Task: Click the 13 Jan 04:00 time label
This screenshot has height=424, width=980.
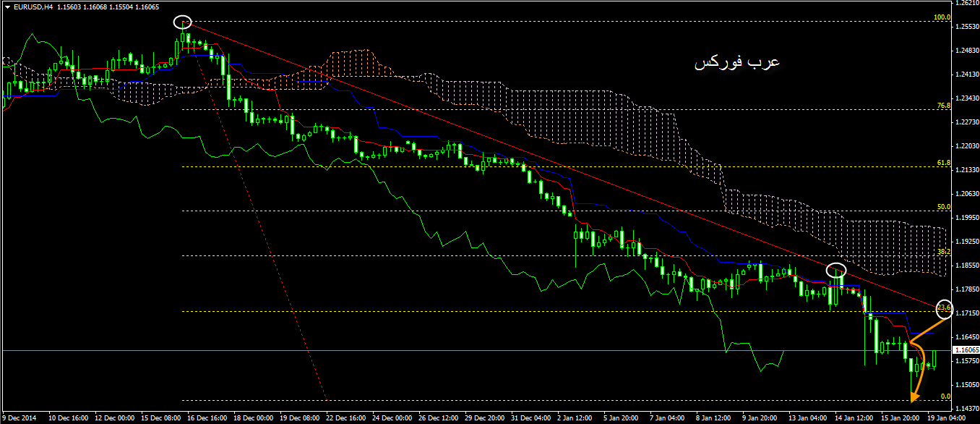Action: 809,418
